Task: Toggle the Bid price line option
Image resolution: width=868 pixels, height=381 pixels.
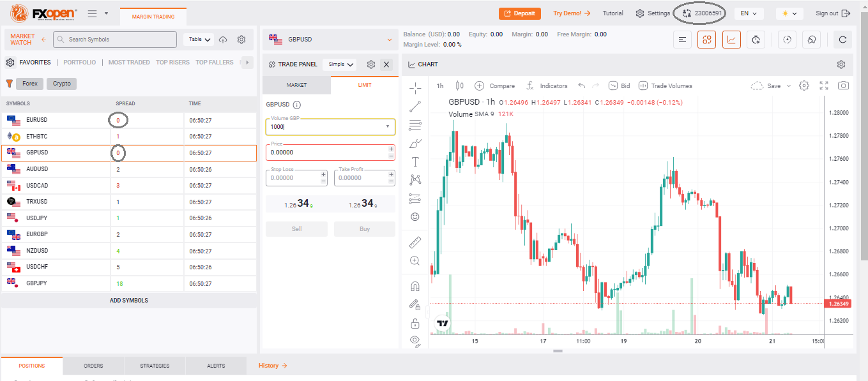Action: 619,86
